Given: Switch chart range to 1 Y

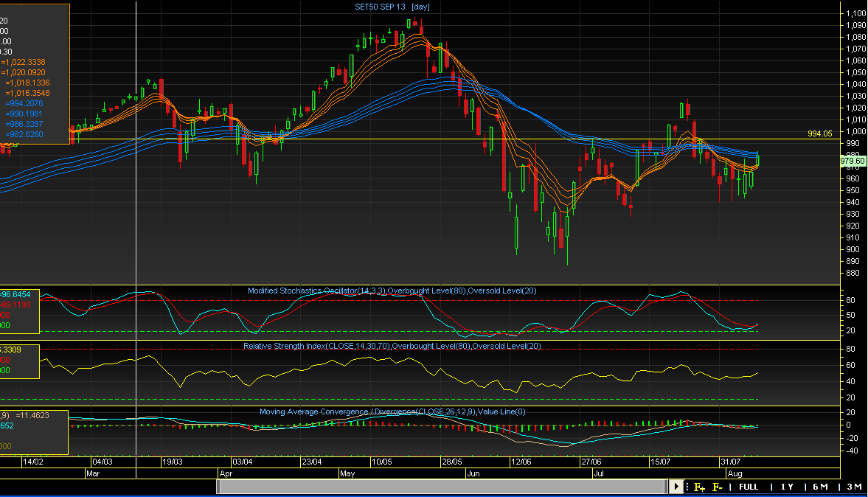Looking at the screenshot, I should click(x=787, y=487).
